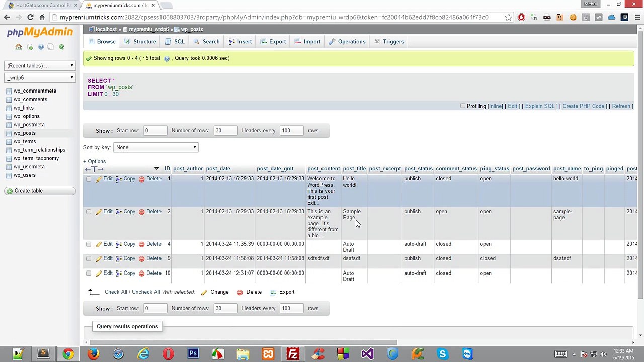Viewport: 644px width, 362px height.
Task: Click the column options triangle before ID
Action: point(156,169)
